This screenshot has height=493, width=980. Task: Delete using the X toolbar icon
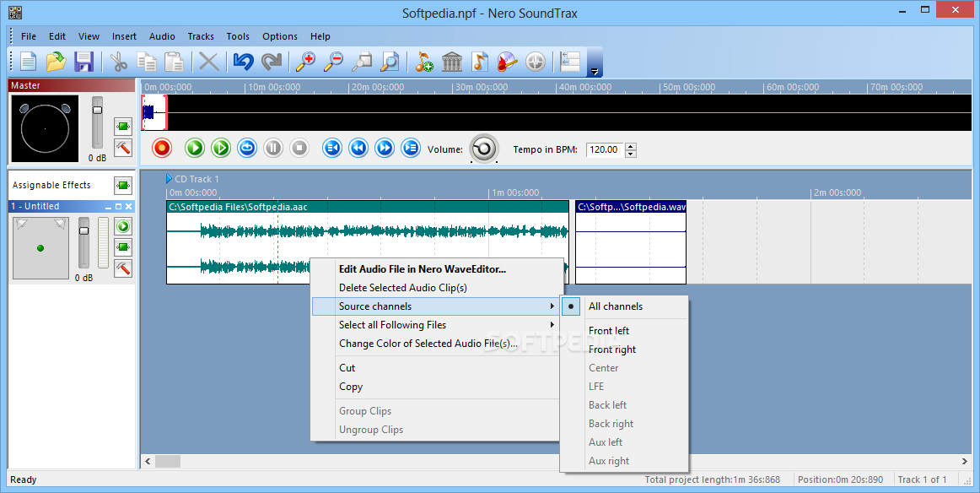[209, 62]
